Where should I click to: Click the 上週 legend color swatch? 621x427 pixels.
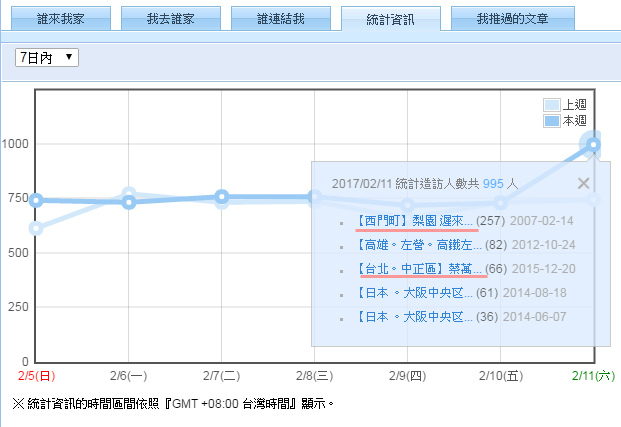point(552,105)
